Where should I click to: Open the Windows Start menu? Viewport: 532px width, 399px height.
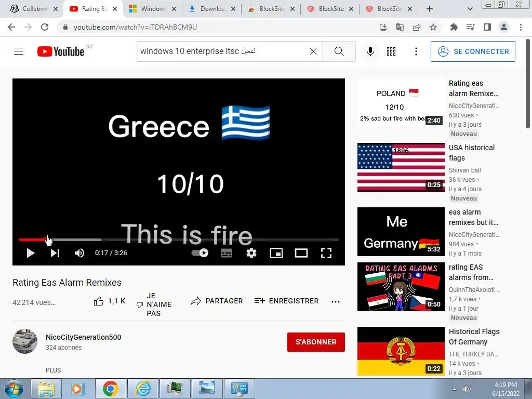pos(14,389)
